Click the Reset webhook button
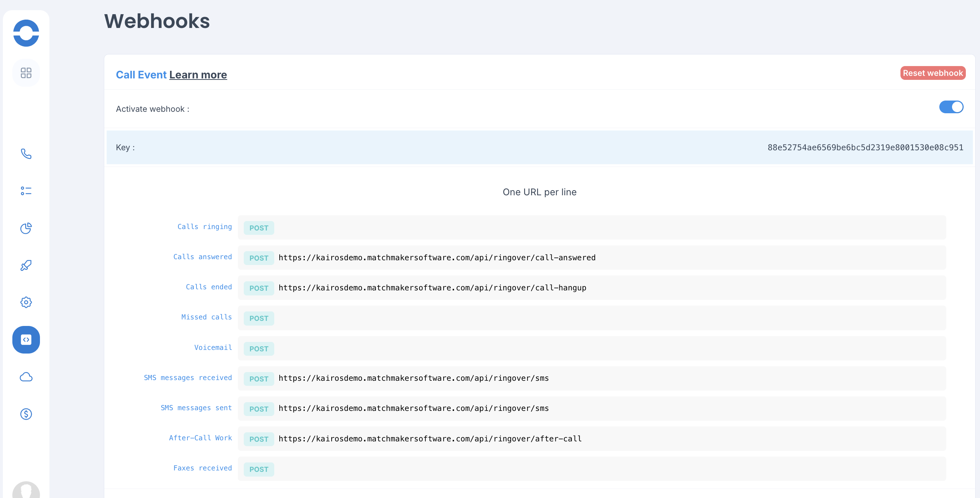 pyautogui.click(x=933, y=73)
